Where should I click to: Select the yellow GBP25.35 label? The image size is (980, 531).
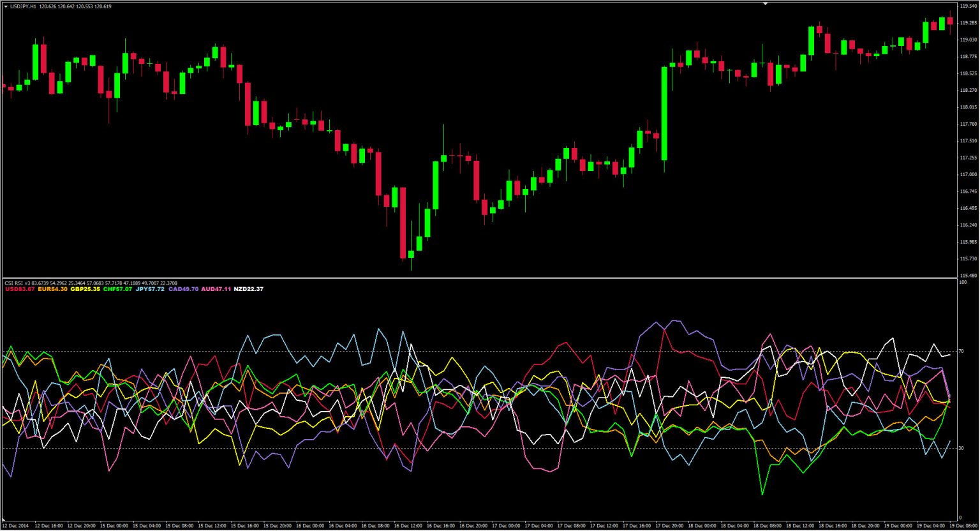pos(85,288)
